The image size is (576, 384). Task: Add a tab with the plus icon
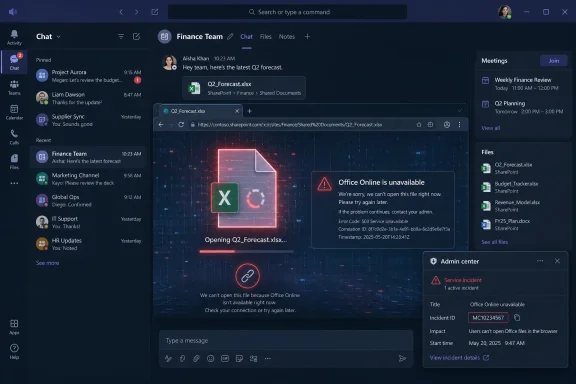(x=307, y=36)
